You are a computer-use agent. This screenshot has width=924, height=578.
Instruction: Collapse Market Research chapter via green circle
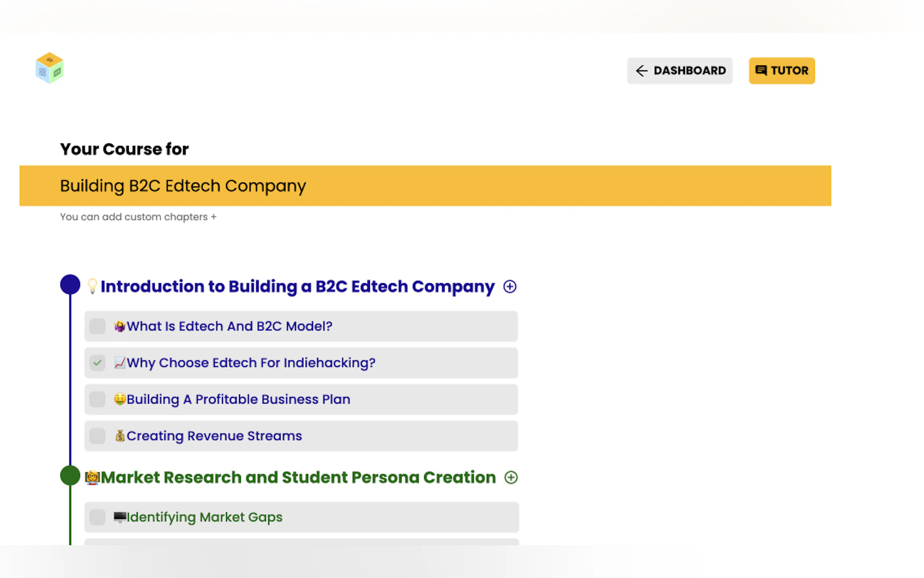[x=70, y=476]
